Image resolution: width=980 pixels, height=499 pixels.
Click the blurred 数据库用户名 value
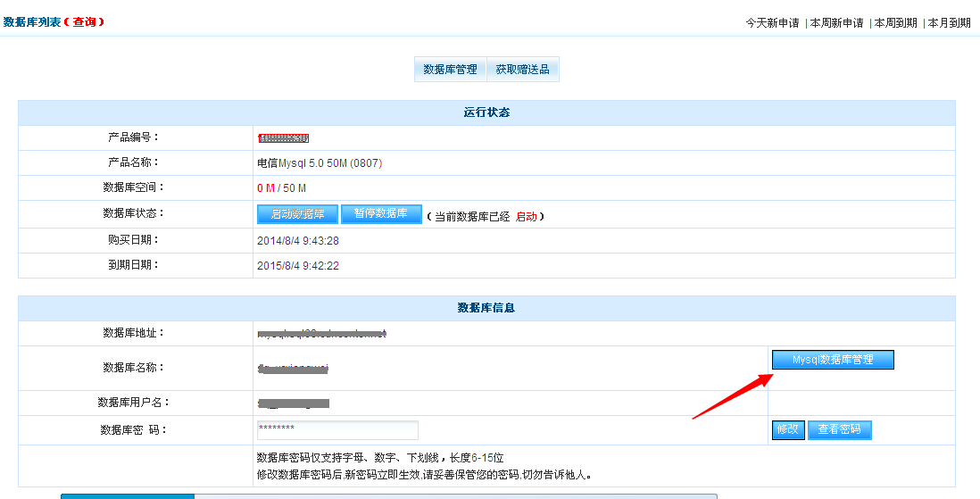pyautogui.click(x=293, y=403)
